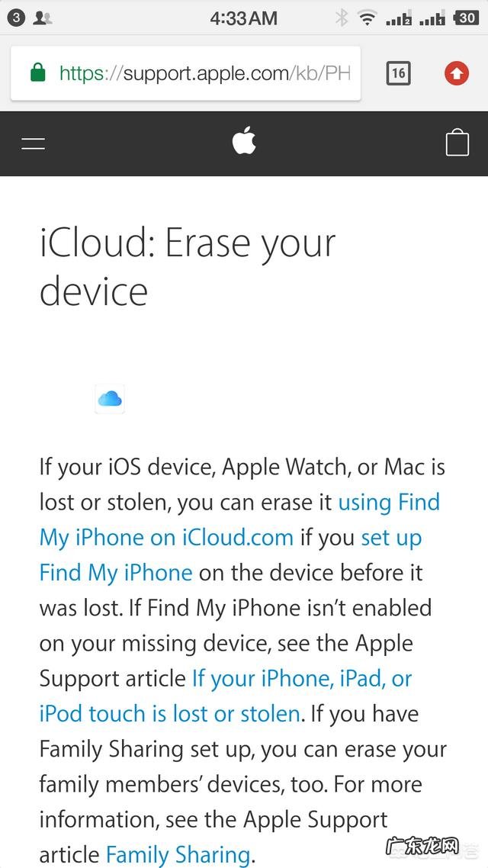Image resolution: width=488 pixels, height=868 pixels.
Task: Tap the 4:33 AM clock
Action: (x=244, y=18)
